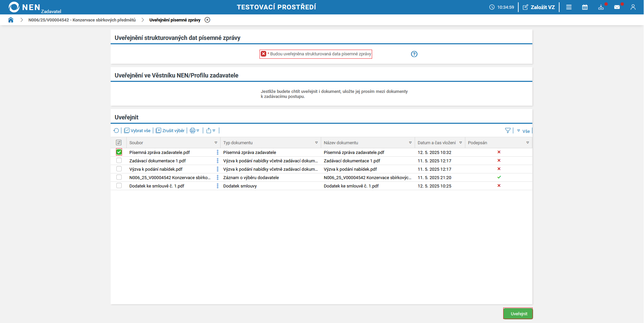644x323 pixels.
Task: Open the print options dropdown
Action: click(195, 131)
